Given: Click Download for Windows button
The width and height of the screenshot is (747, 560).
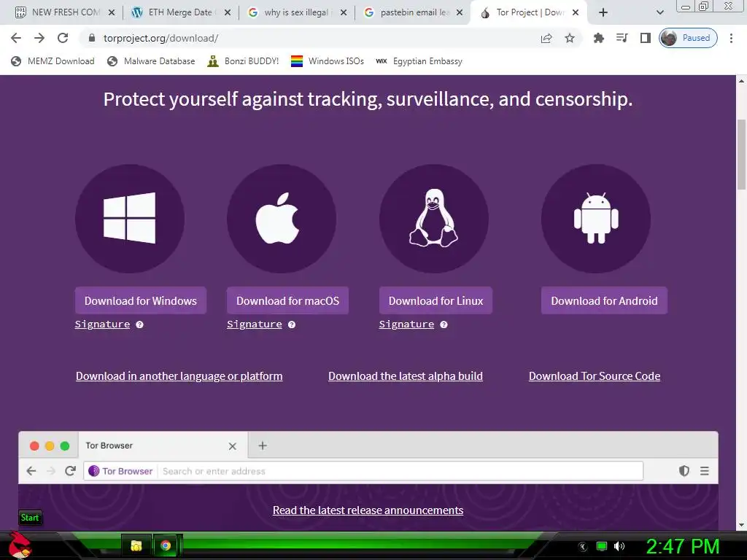Looking at the screenshot, I should tap(141, 300).
